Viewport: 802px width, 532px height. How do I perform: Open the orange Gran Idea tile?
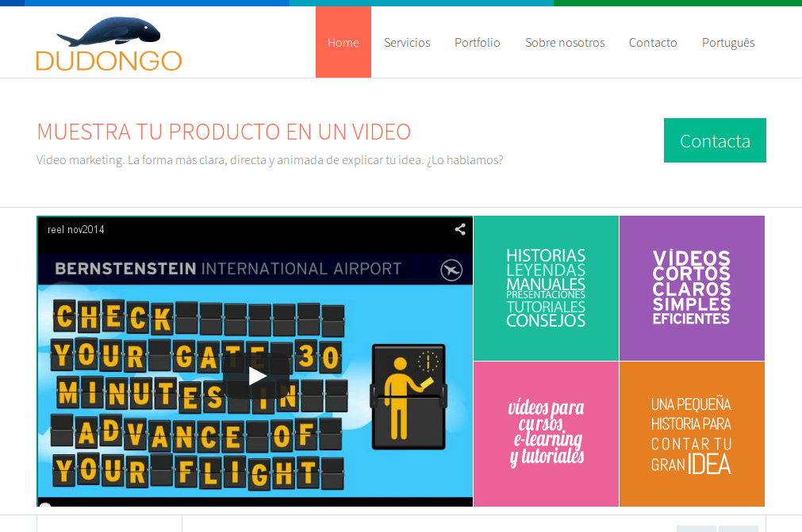692,434
